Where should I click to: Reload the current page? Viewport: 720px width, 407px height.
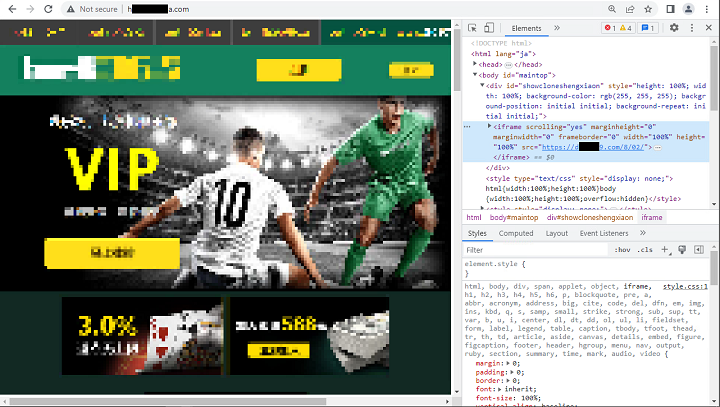click(48, 9)
